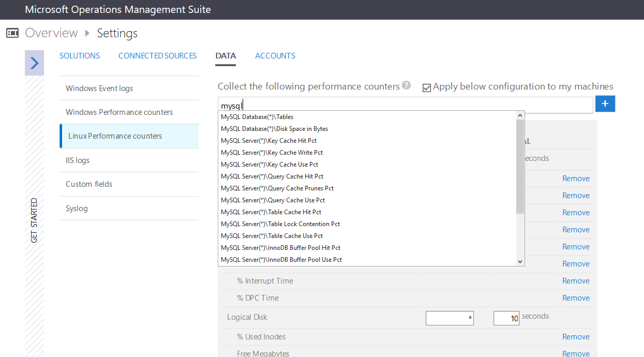The image size is (644, 357).
Task: Click the Logical Disk instance field
Action: pos(450,318)
